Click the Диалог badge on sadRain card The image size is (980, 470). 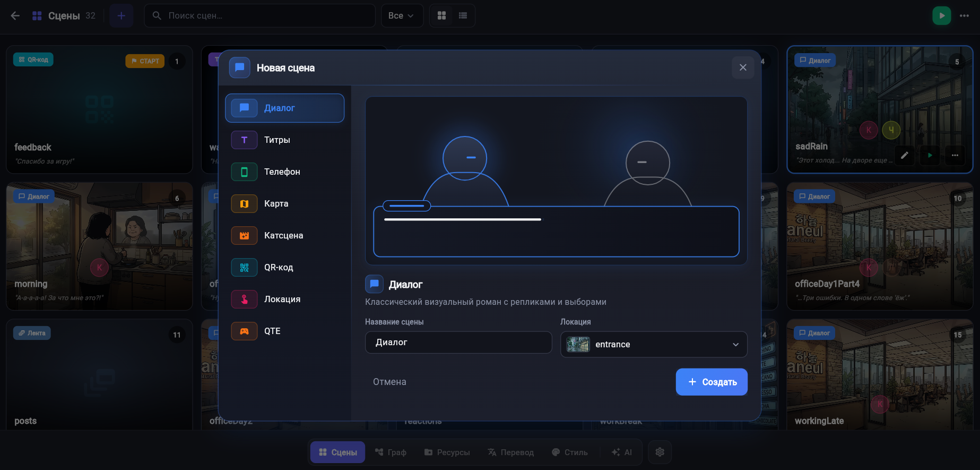click(815, 61)
